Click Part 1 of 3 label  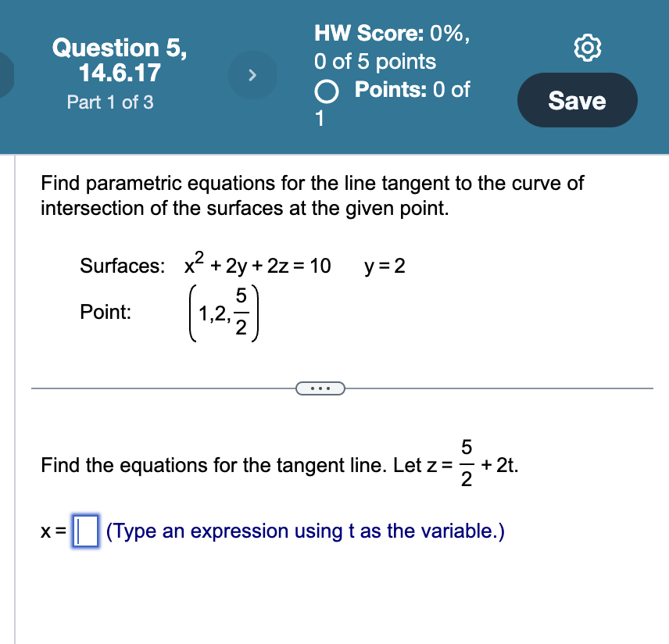tap(109, 102)
